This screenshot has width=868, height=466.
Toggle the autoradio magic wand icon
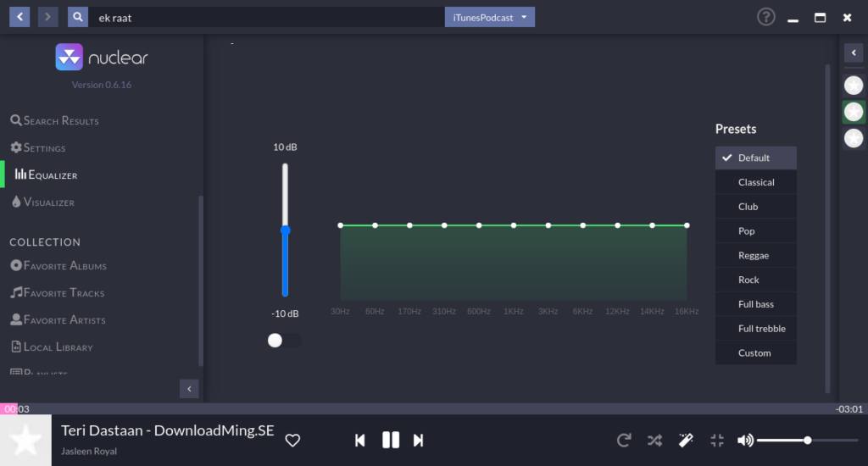686,441
